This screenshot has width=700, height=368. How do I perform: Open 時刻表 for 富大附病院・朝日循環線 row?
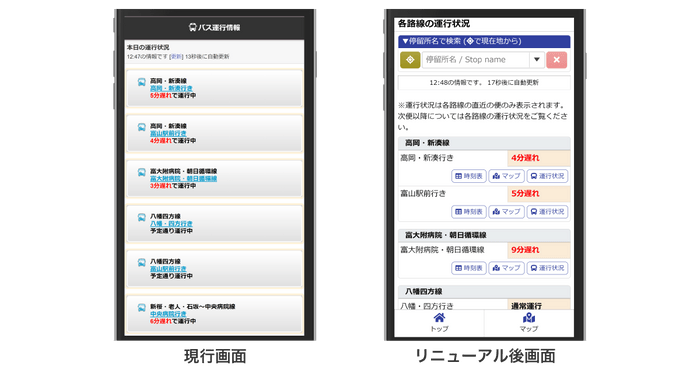(469, 268)
